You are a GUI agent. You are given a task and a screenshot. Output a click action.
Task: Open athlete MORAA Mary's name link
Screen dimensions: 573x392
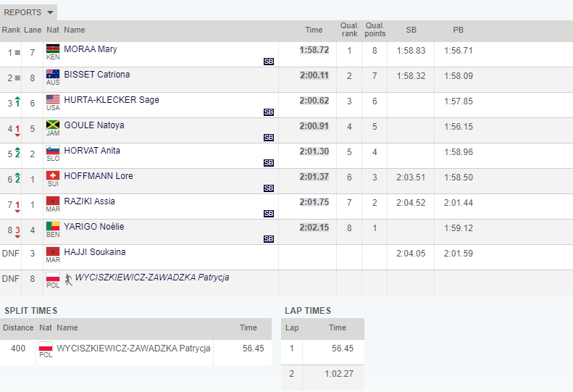pyautogui.click(x=91, y=49)
